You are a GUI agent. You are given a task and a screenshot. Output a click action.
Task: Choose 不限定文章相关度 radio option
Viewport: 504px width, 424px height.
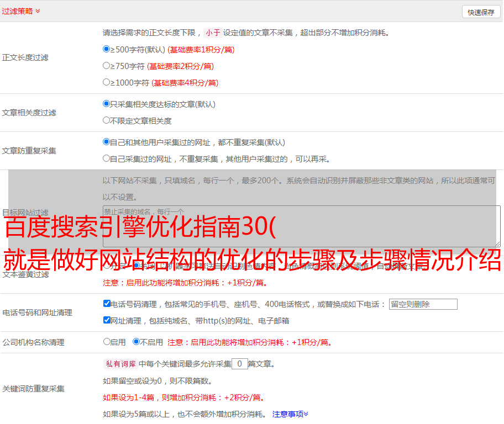107,120
